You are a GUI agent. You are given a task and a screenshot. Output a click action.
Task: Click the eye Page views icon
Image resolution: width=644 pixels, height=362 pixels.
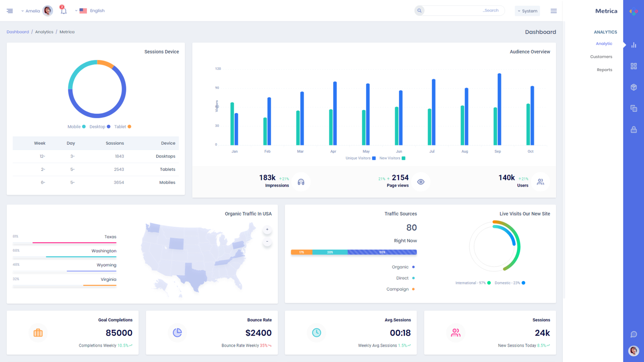point(421,182)
